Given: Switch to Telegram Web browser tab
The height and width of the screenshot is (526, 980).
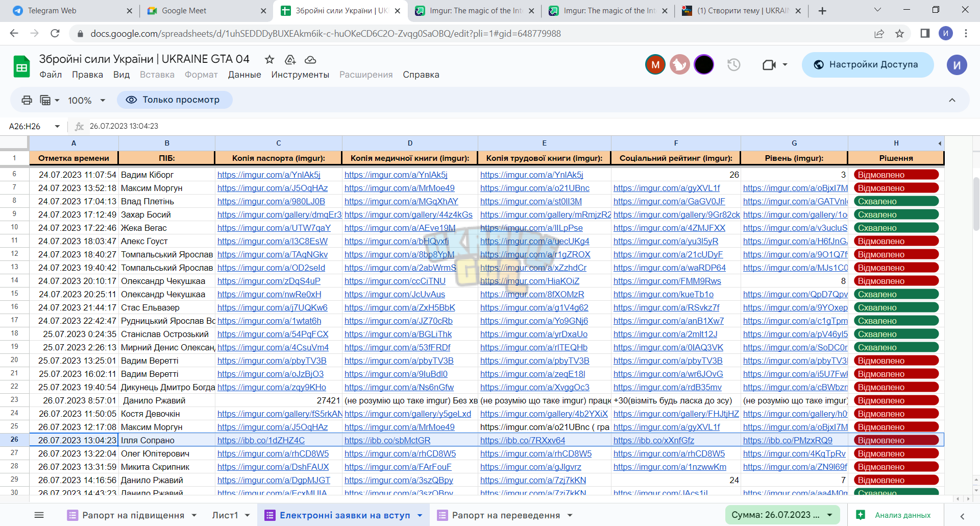Looking at the screenshot, I should point(71,11).
